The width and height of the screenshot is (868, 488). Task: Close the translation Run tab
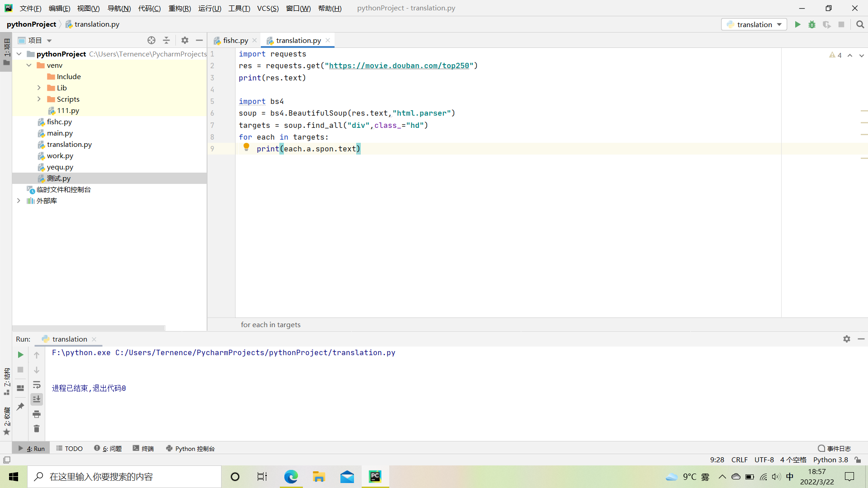(x=94, y=339)
